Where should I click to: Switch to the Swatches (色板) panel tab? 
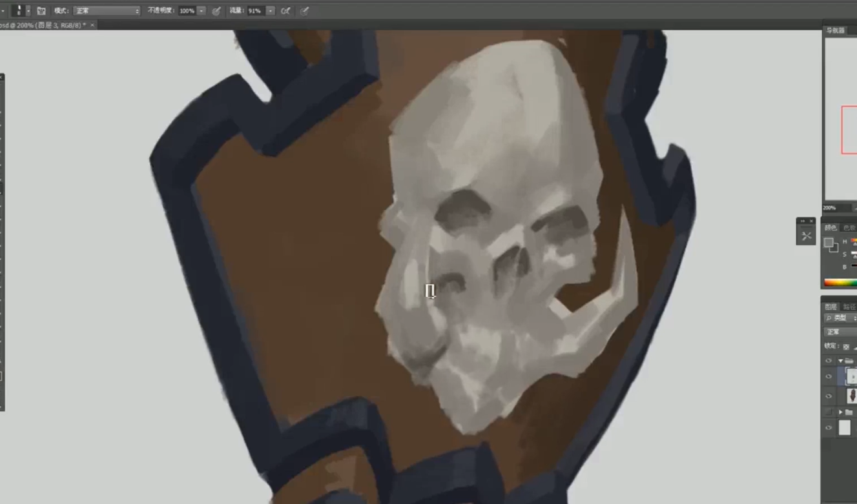pos(849,228)
